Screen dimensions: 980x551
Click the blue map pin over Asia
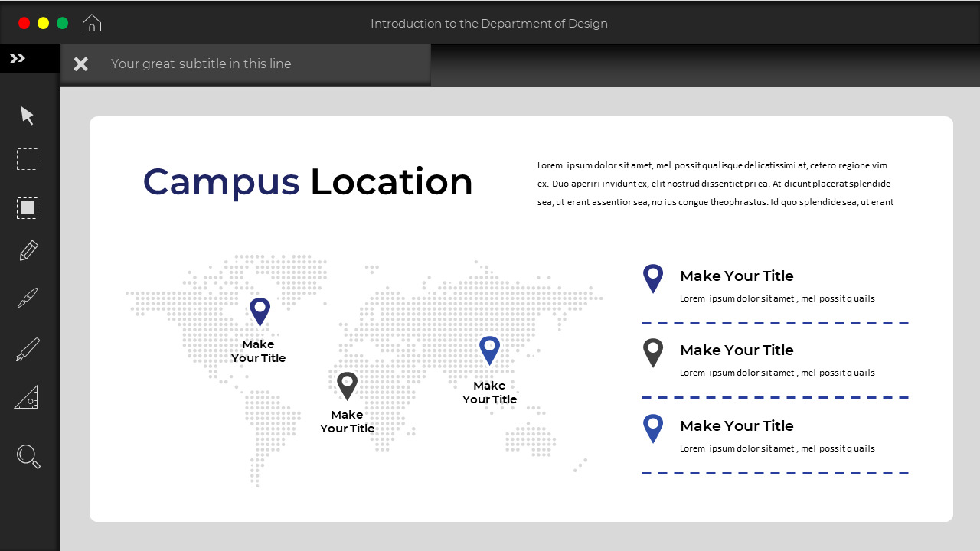[489, 350]
